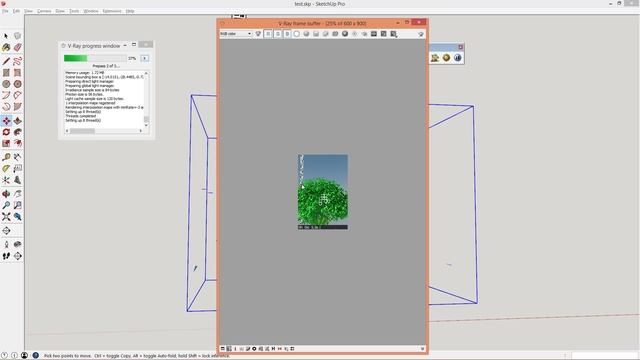Click the progress log horizontal scrollbar
This screenshot has height=360, width=640.
click(104, 131)
